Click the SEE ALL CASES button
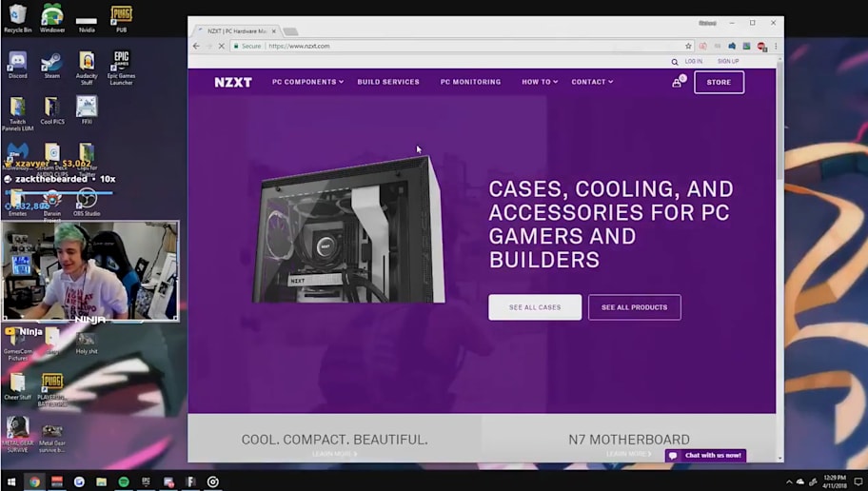 click(x=535, y=307)
